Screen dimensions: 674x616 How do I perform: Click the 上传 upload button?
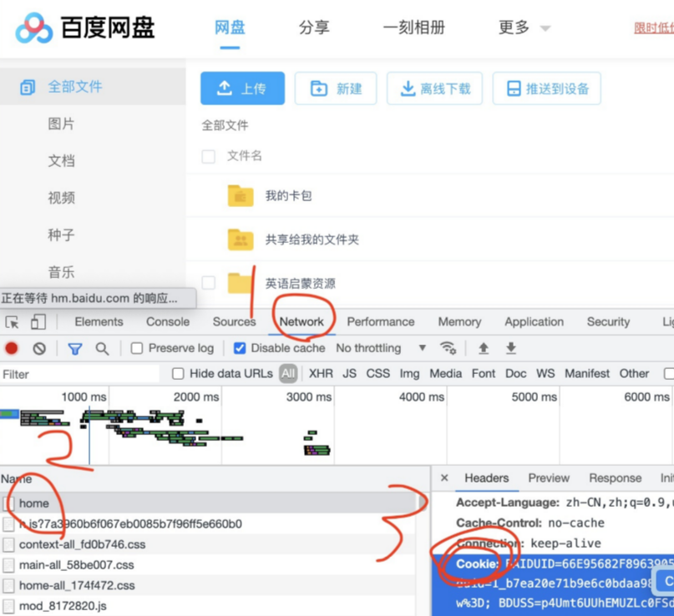[x=242, y=88]
